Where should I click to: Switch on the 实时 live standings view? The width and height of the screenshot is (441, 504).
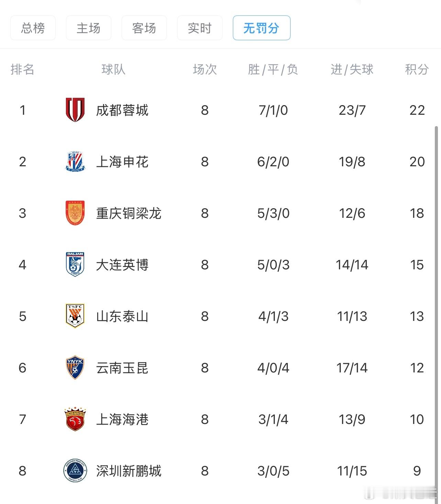click(x=200, y=29)
